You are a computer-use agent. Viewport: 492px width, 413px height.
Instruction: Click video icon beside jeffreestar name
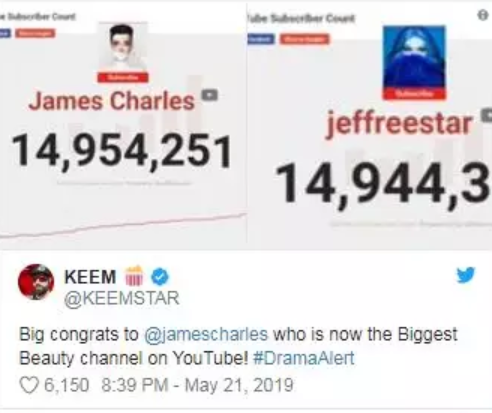point(486,114)
